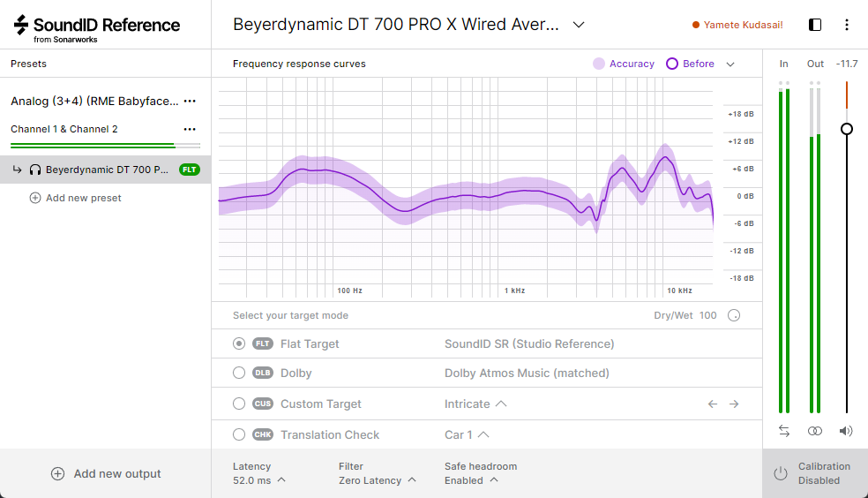Click the Custom Target mode label
The width and height of the screenshot is (868, 498).
320,404
